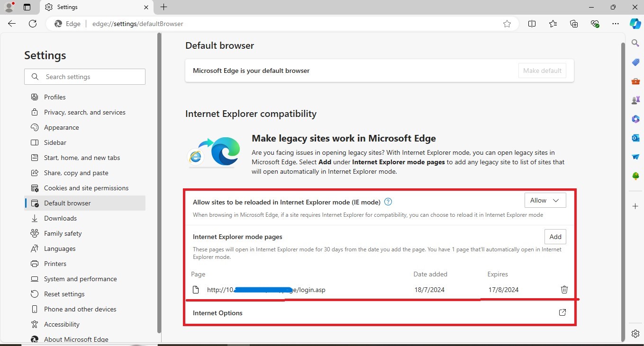Open sidebar tree E-tree icon

[x=635, y=176]
